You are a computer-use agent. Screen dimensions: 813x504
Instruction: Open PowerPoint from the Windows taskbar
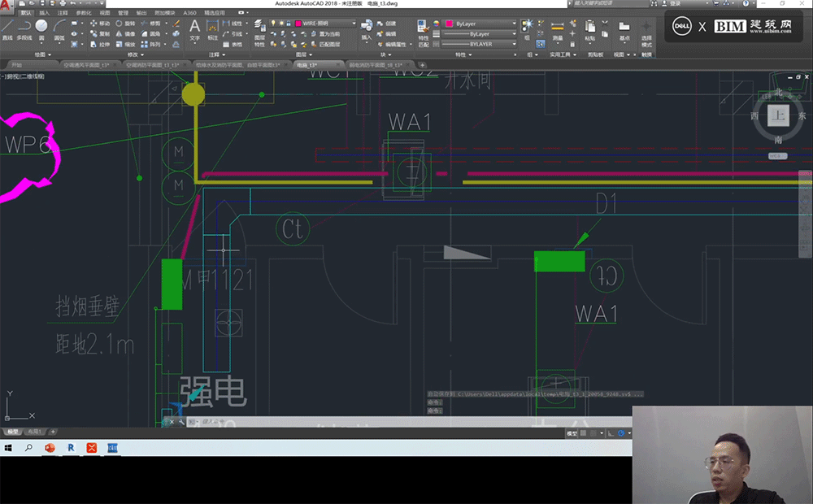[50, 447]
